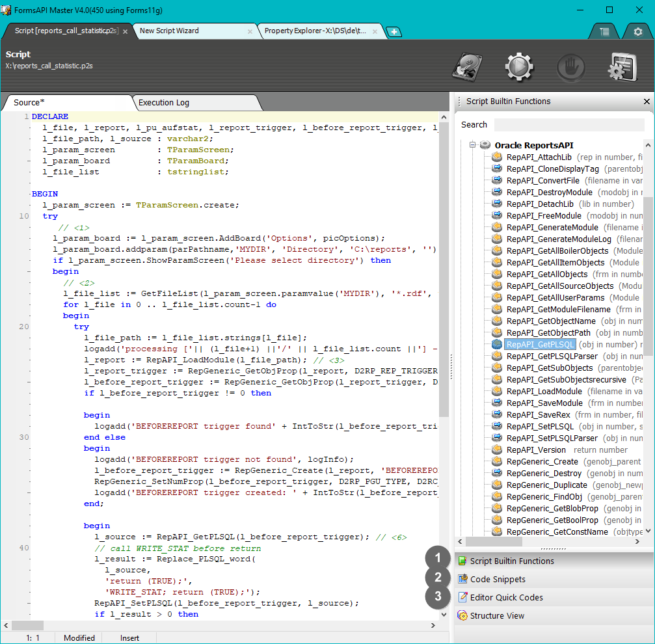655x644 pixels.
Task: Select RepAPI_GetSubObjects function
Action: 550,368
